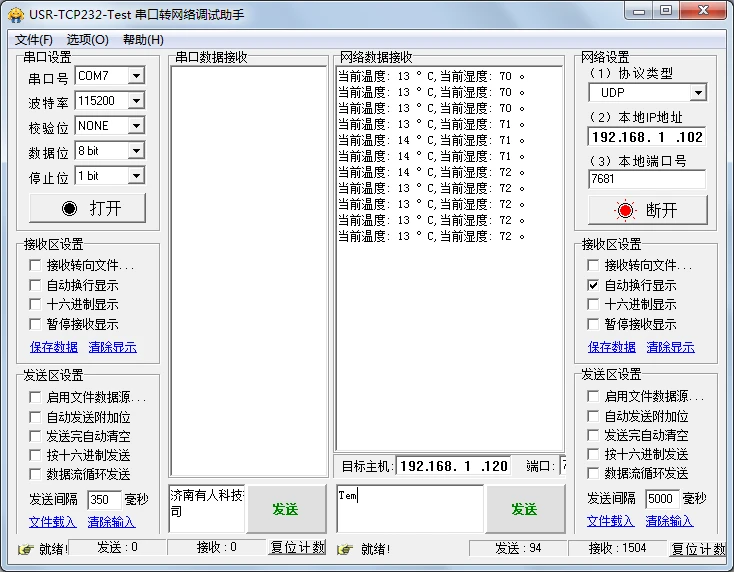Toggle network 按十六进制发送 checkbox
Screen dimensions: 734x572
pos(593,454)
